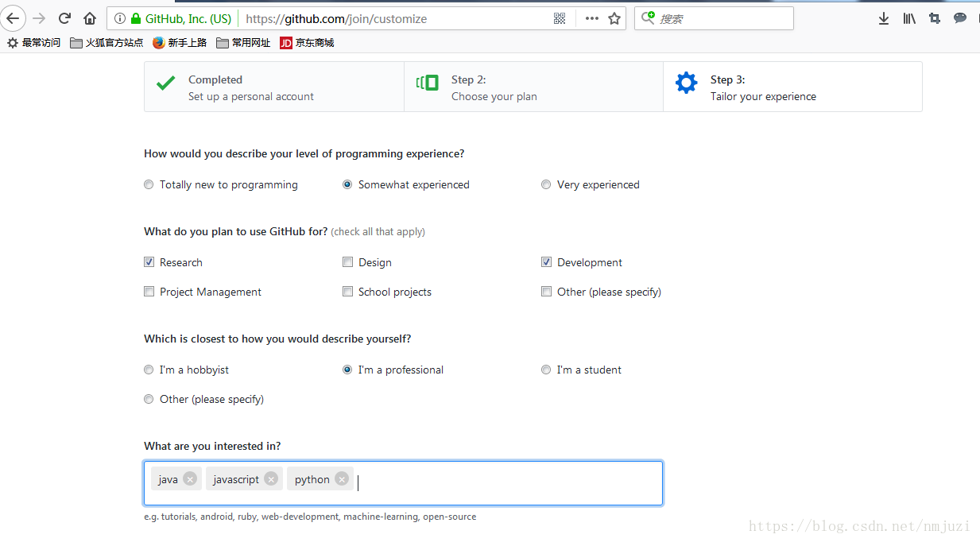
Task: Open the 京东商城 JD bookmark
Action: (307, 43)
